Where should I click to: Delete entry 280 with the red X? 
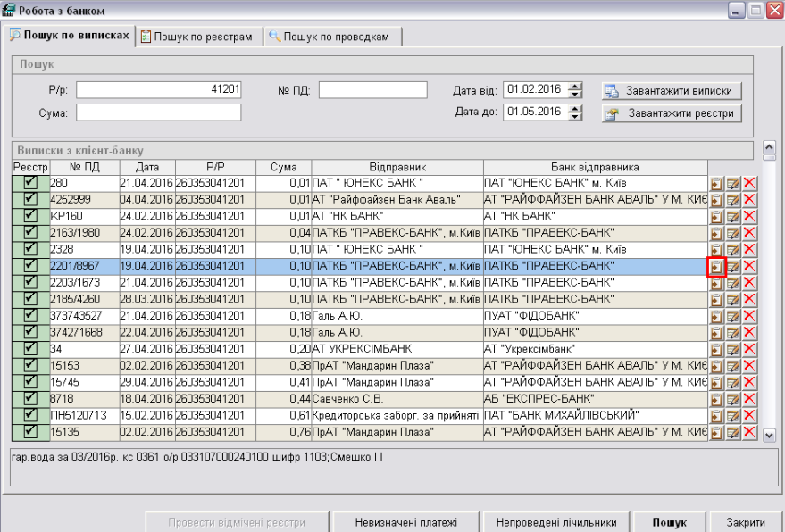tap(748, 183)
